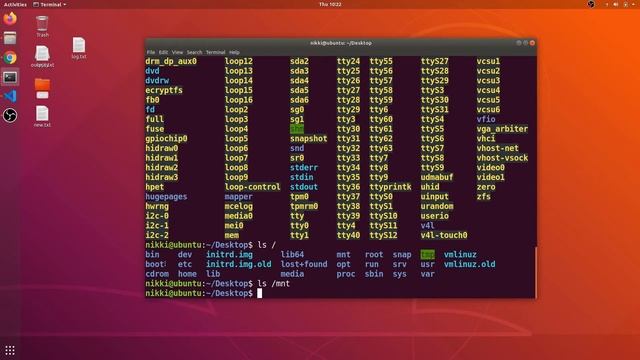
Task: Click 'lost+found' in root listing
Action: pos(304,264)
